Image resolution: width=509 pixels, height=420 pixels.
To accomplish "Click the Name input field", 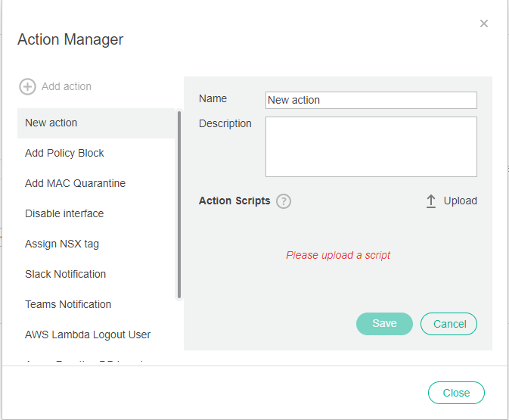I will (x=371, y=100).
